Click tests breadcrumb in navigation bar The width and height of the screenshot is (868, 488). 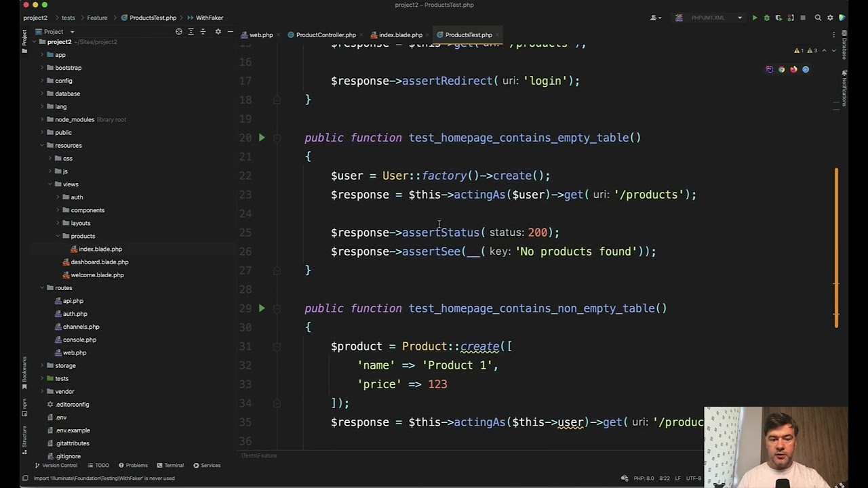[x=68, y=18]
